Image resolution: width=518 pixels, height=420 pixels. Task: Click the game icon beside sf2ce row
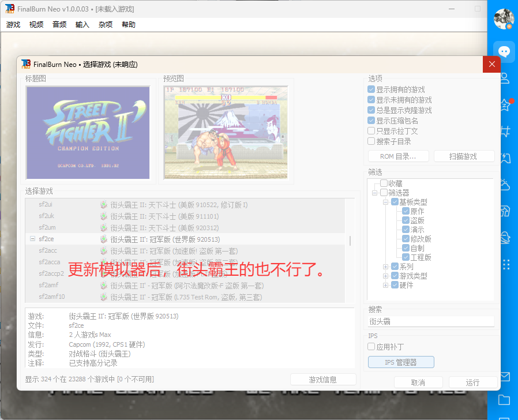point(104,239)
